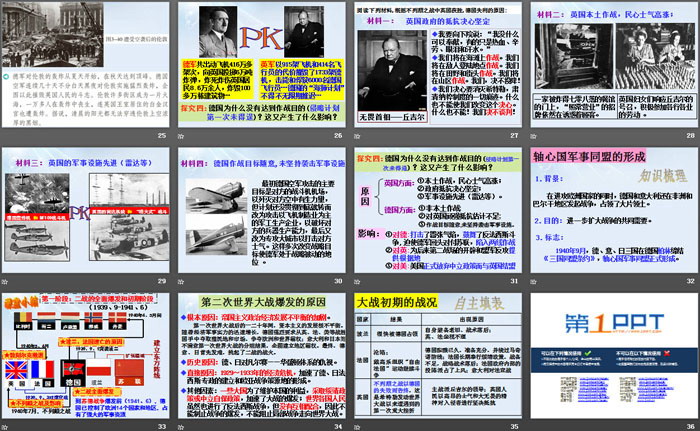This screenshot has height=431, width=700.
Task: Select slide 28 about British home-front morale
Action: point(614,65)
